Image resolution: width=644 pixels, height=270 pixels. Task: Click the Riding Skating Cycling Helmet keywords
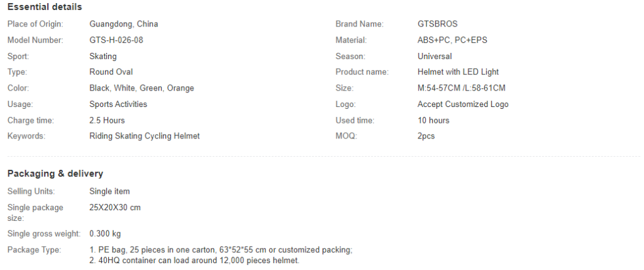point(145,137)
